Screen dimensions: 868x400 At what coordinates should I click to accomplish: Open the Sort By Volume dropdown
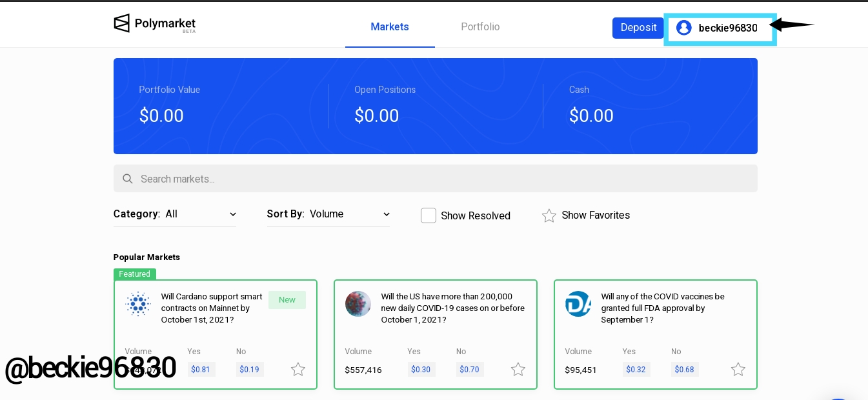point(328,214)
